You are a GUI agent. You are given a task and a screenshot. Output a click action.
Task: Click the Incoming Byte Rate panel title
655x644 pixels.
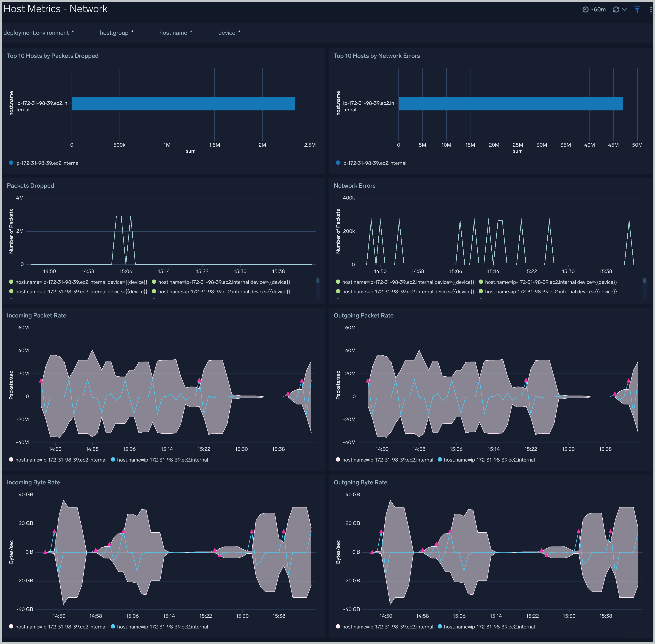33,483
